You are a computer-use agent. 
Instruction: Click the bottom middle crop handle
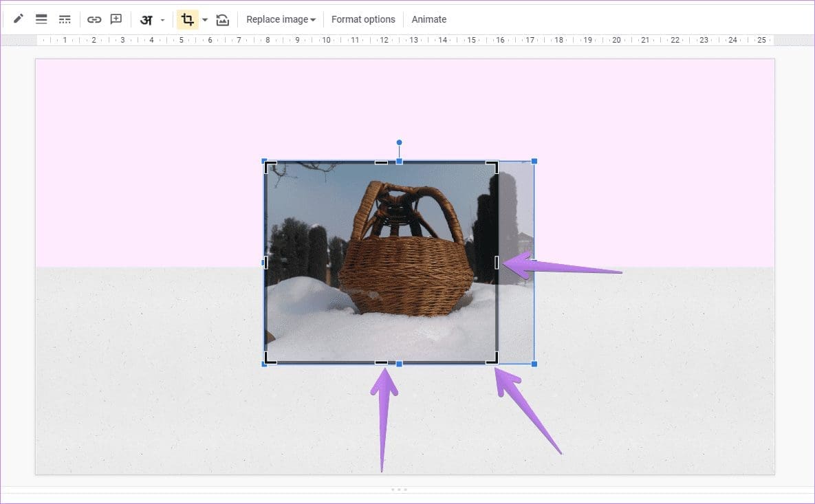pos(381,362)
